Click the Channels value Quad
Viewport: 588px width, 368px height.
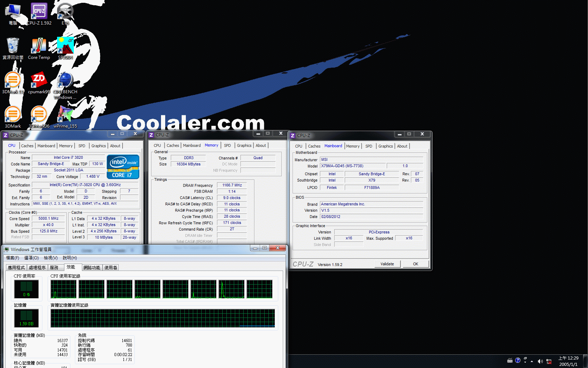[258, 158]
